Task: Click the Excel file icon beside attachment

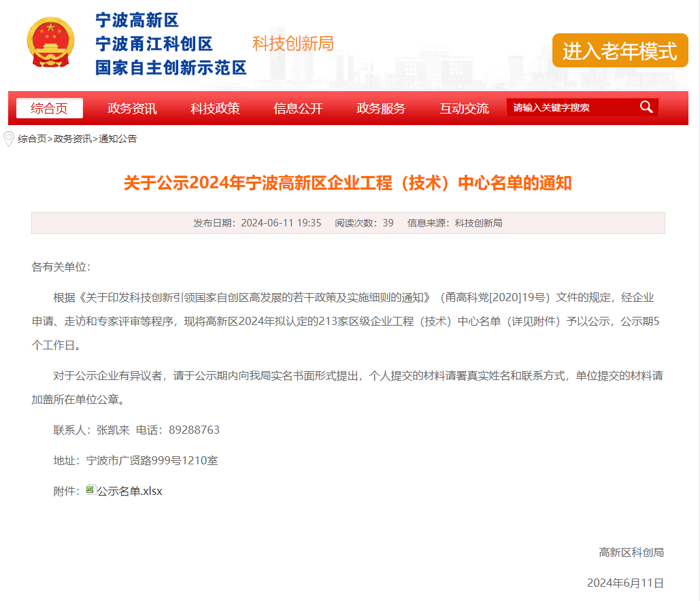Action: [x=90, y=490]
